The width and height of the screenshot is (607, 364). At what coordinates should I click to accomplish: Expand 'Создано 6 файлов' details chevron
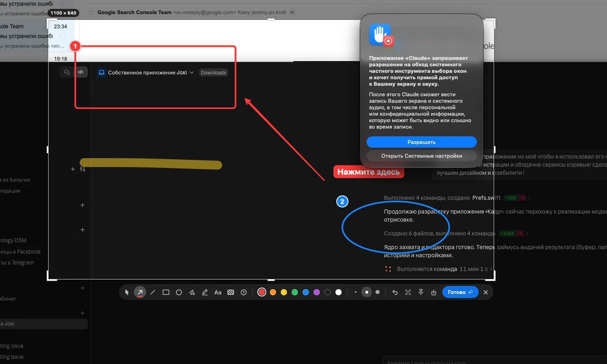[x=527, y=233]
